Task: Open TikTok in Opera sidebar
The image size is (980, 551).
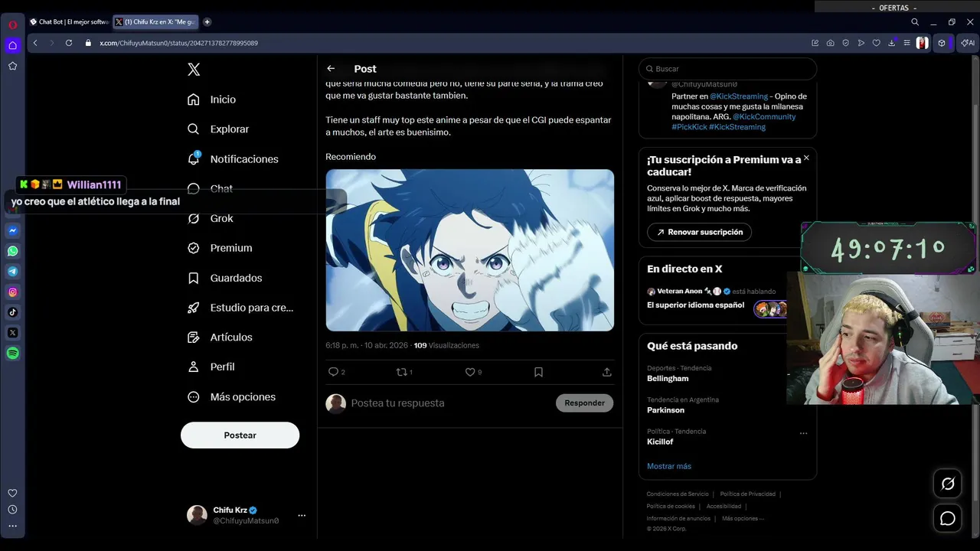Action: [12, 312]
